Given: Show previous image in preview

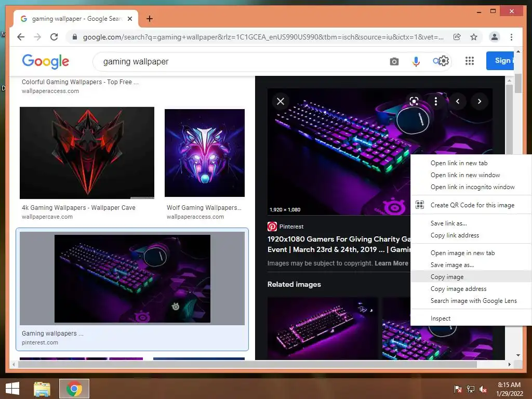Looking at the screenshot, I should pyautogui.click(x=458, y=101).
